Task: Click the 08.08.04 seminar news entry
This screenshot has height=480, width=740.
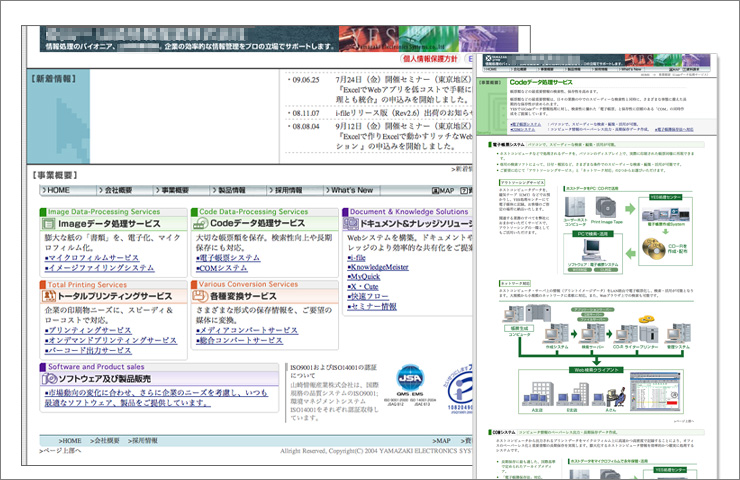Action: tap(380, 136)
